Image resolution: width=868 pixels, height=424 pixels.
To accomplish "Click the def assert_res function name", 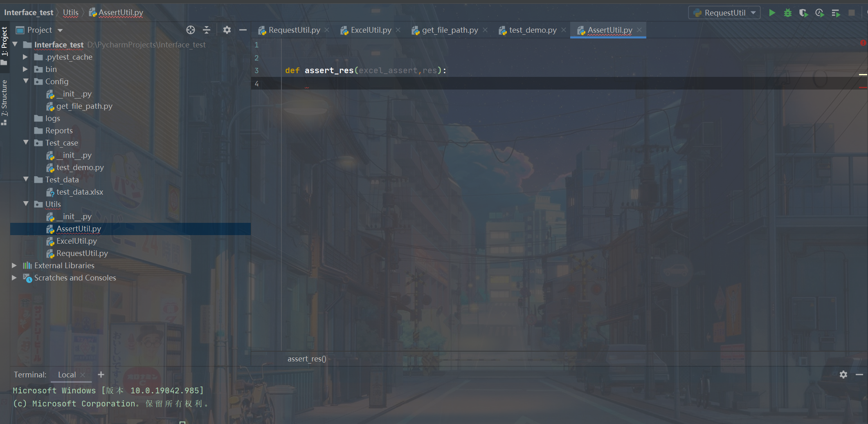I will pos(329,70).
